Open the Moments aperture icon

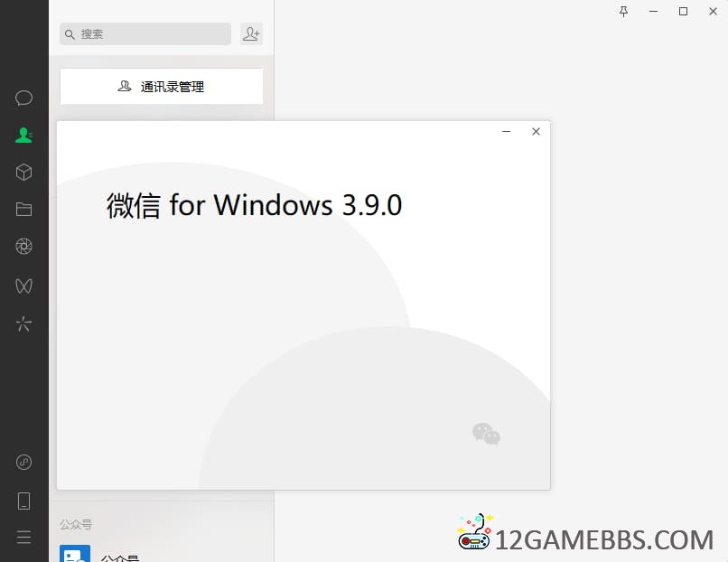click(23, 246)
